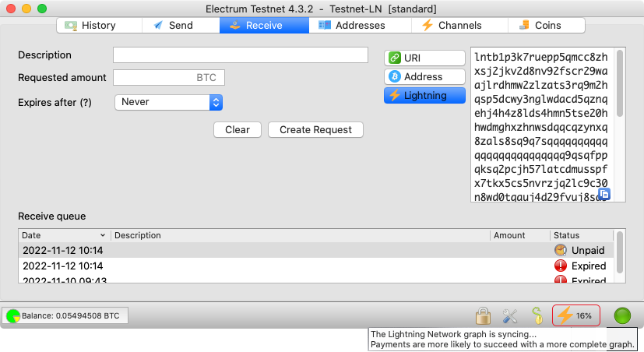
Task: Show the URI request format
Action: (424, 58)
